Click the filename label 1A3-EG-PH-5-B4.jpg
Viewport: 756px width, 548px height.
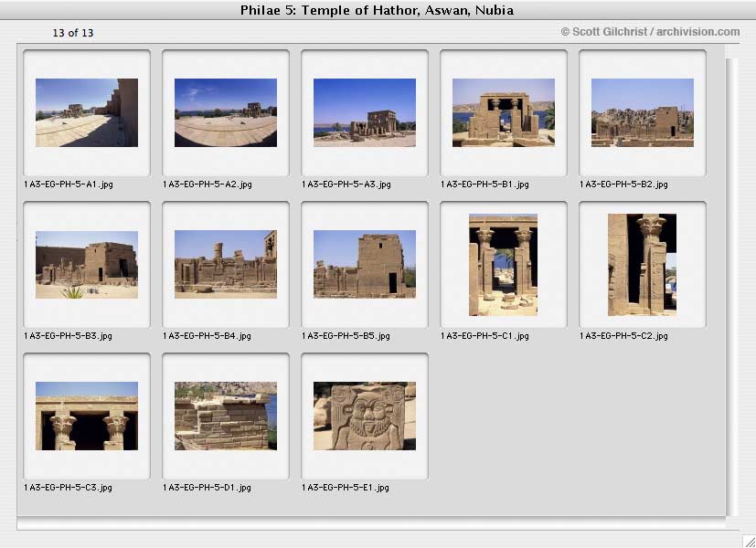(x=207, y=335)
